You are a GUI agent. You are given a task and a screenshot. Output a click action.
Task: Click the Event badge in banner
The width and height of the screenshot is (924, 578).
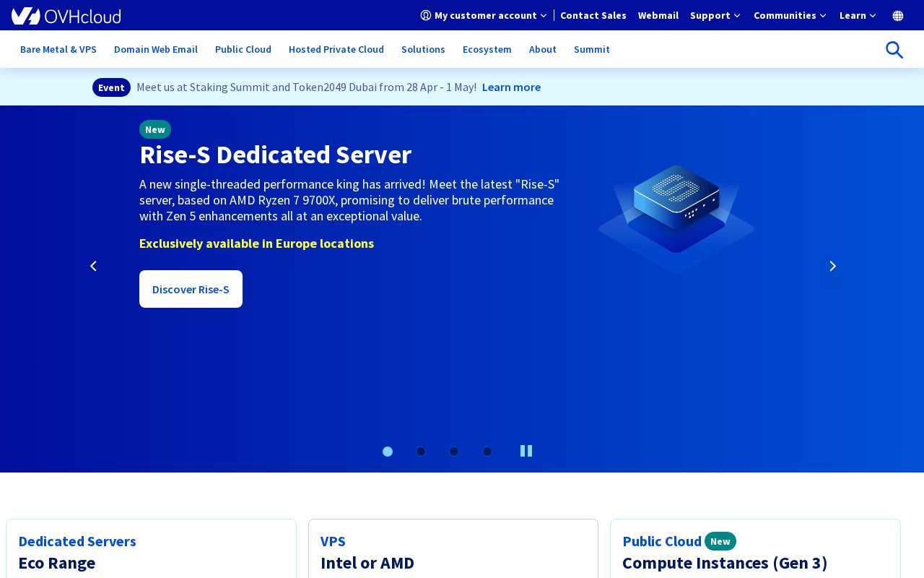[x=111, y=87]
